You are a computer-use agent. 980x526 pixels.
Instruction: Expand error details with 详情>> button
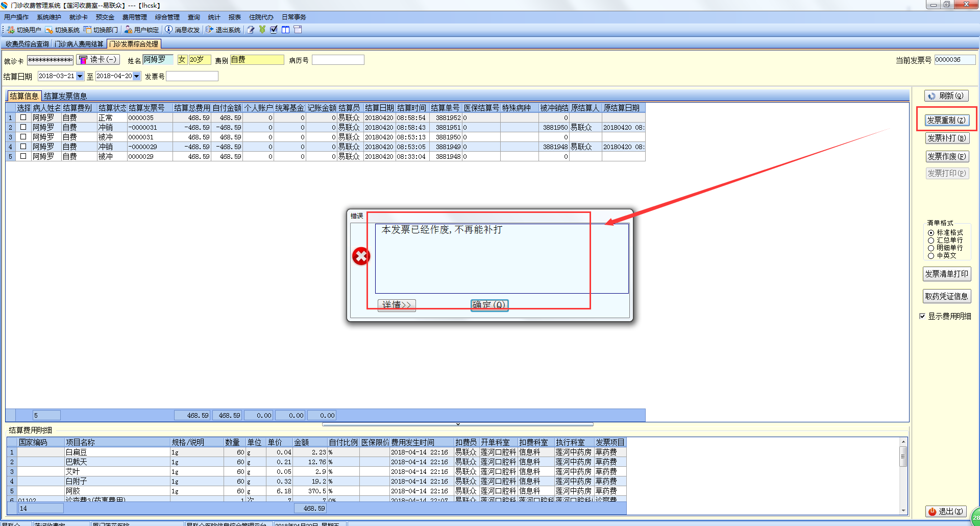click(x=397, y=305)
